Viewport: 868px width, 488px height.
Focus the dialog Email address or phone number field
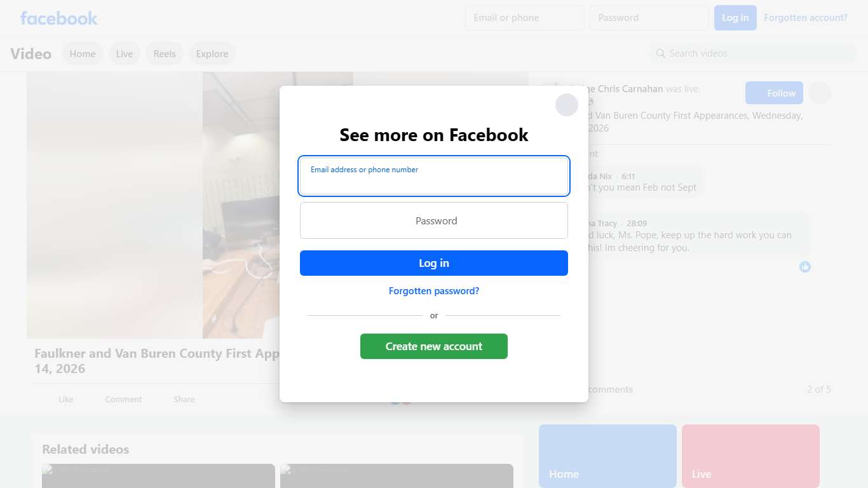(x=434, y=176)
